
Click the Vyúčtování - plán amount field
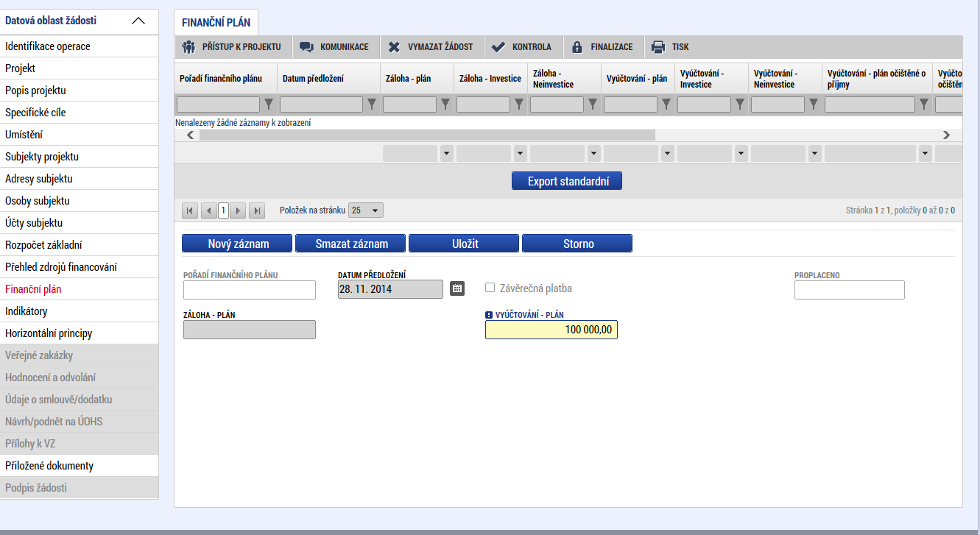point(551,330)
